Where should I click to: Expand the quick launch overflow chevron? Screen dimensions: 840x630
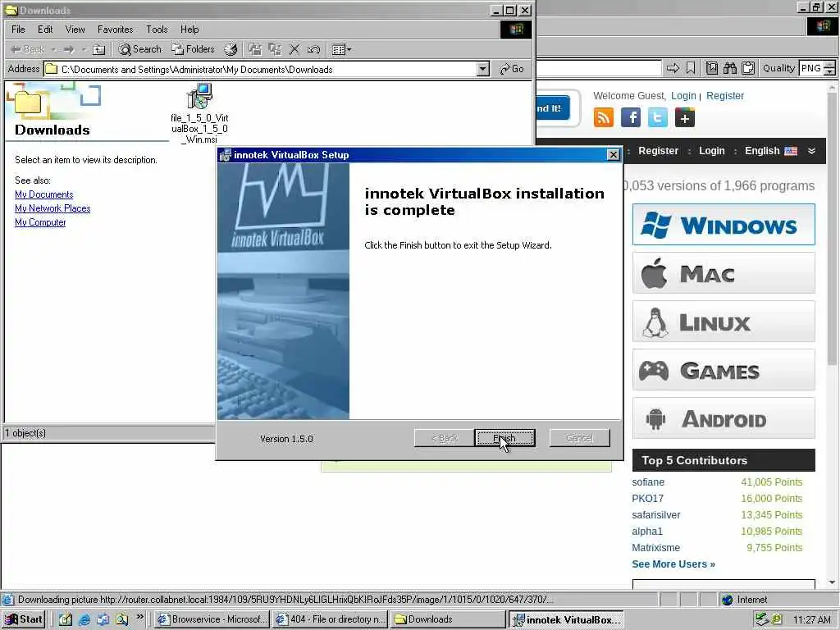pyautogui.click(x=139, y=617)
